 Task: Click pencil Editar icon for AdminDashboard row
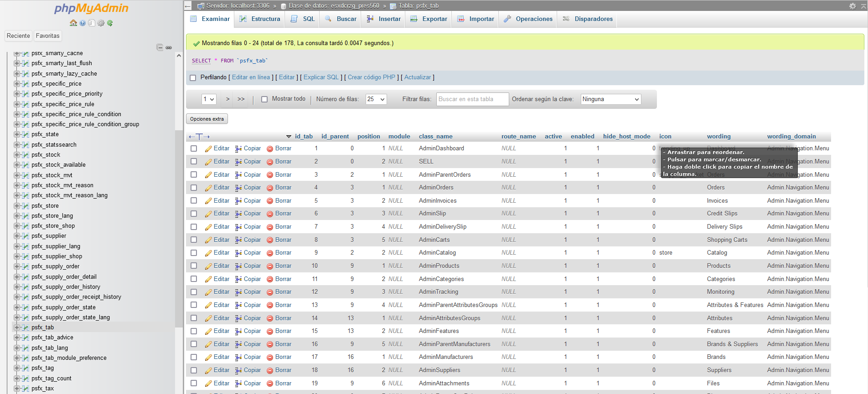tap(208, 148)
